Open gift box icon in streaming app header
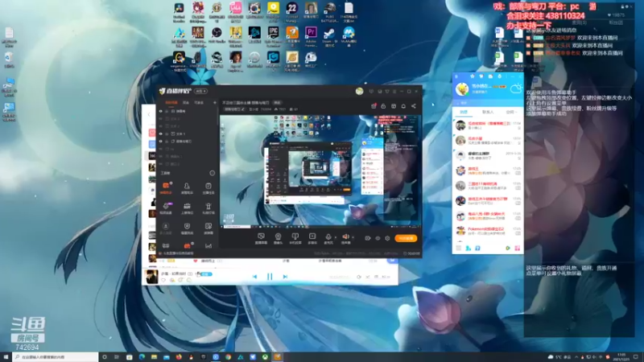The height and width of the screenshot is (362, 644). point(374,106)
